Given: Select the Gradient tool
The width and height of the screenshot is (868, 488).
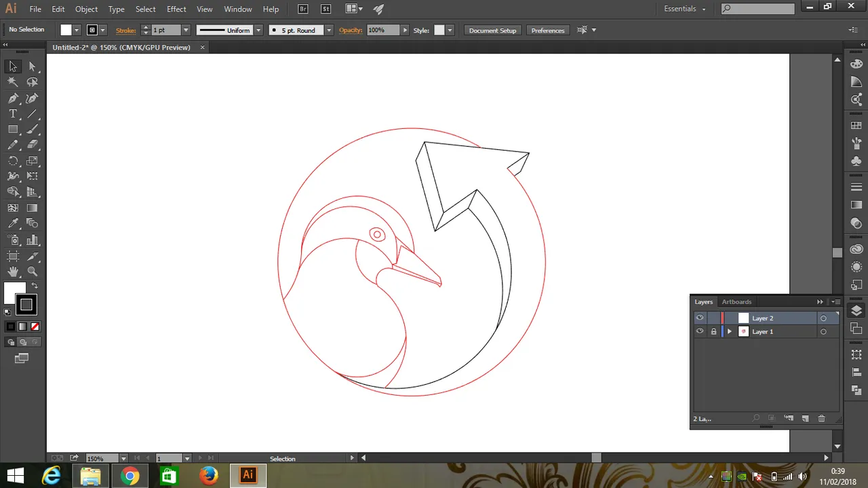Looking at the screenshot, I should click(32, 208).
